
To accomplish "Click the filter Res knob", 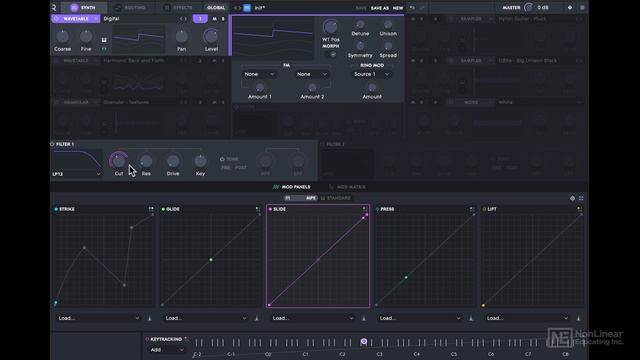I will [146, 161].
